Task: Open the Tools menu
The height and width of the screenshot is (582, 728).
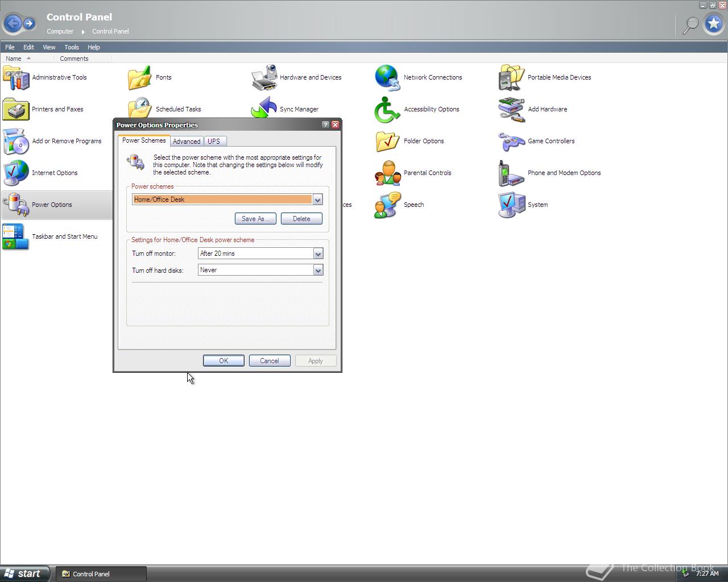Action: tap(72, 47)
